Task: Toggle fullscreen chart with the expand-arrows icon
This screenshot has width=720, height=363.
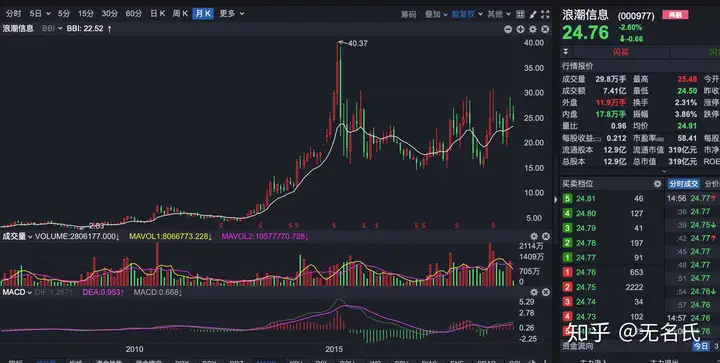Action: coord(545,14)
